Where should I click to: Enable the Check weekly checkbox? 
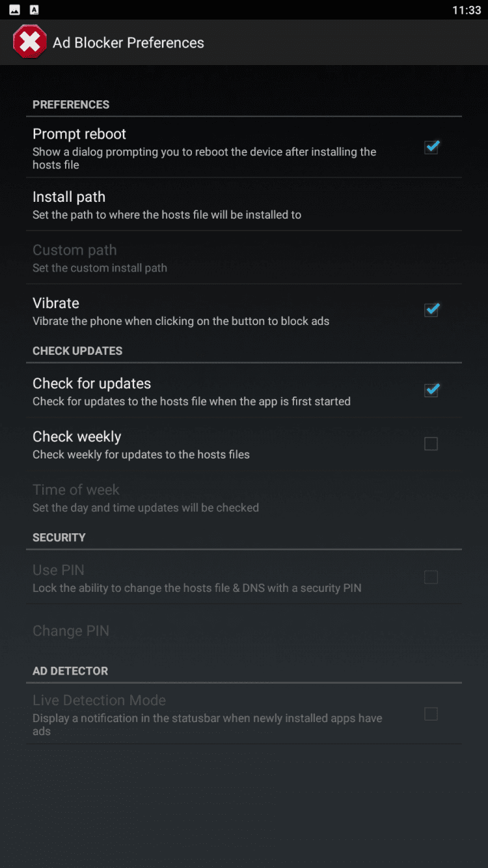431,443
